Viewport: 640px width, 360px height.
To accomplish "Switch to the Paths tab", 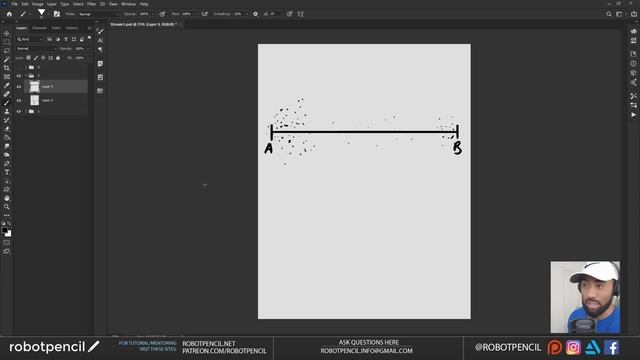I will [56, 28].
